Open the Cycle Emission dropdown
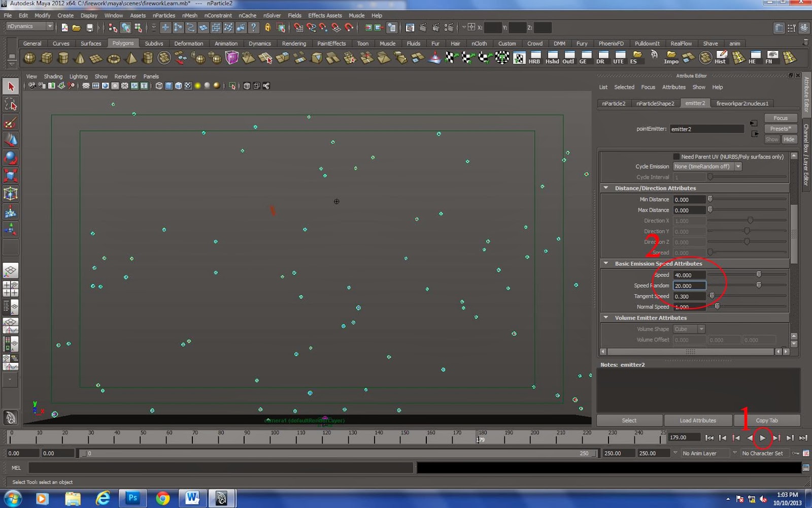This screenshot has width=812, height=508. pyautogui.click(x=738, y=167)
